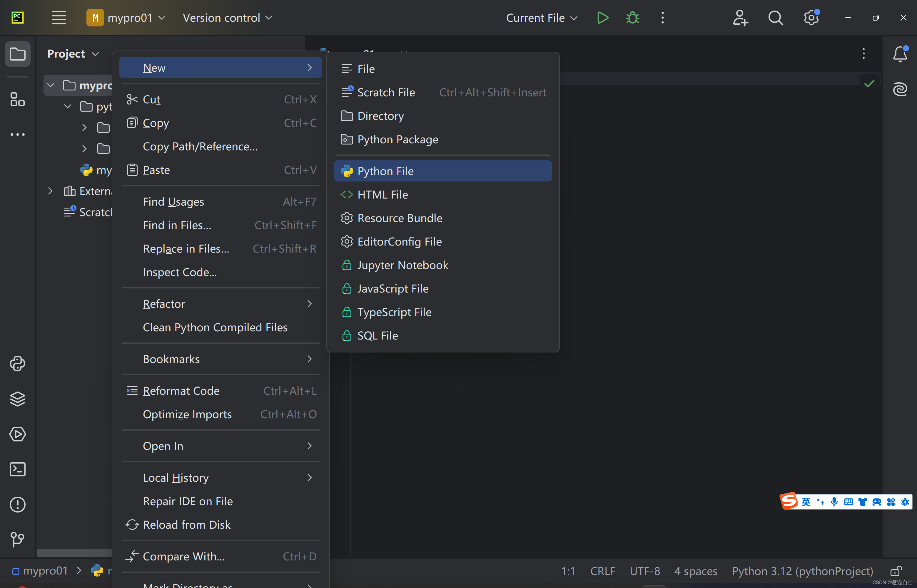Open the Current File run configuration dropdown
917x588 pixels.
pos(542,18)
